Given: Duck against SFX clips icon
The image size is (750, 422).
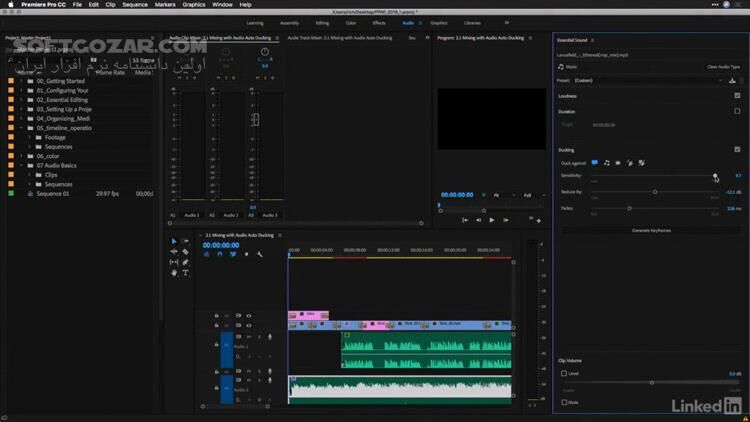Looking at the screenshot, I should 618,163.
